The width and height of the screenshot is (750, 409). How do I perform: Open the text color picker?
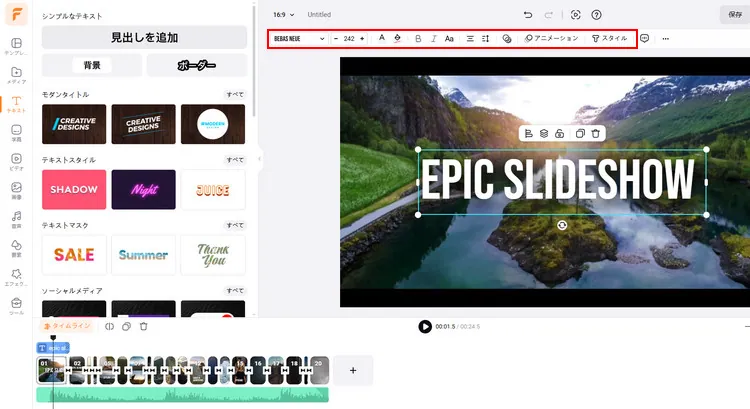tap(382, 38)
